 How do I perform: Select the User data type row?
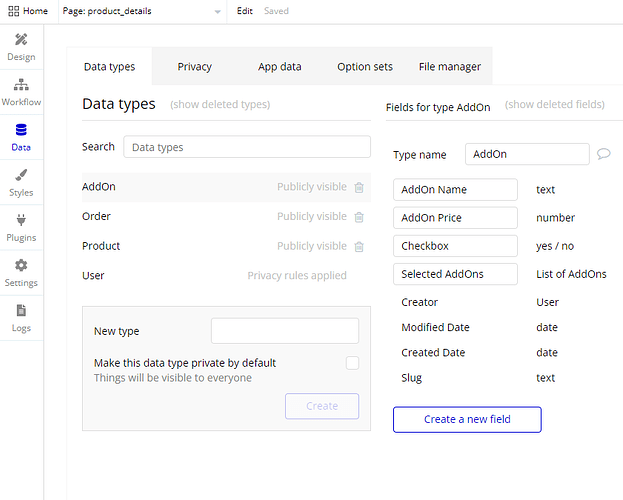click(x=226, y=275)
